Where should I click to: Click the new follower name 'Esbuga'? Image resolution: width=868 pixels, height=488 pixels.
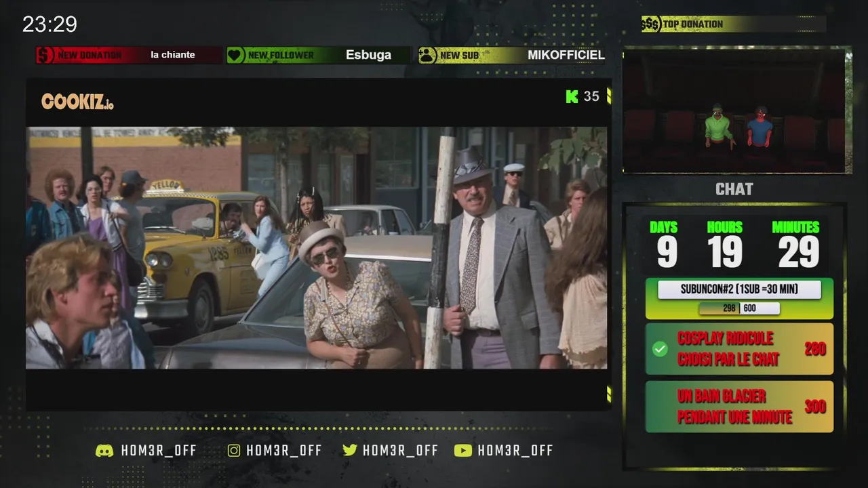368,55
